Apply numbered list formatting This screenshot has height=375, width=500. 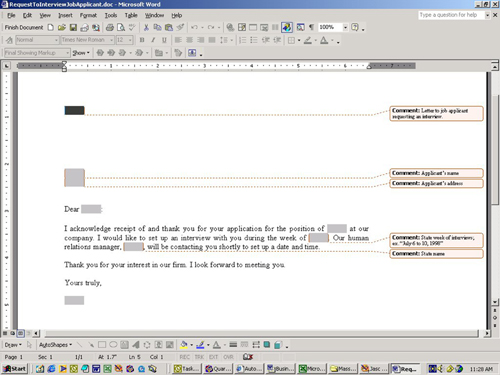point(242,40)
